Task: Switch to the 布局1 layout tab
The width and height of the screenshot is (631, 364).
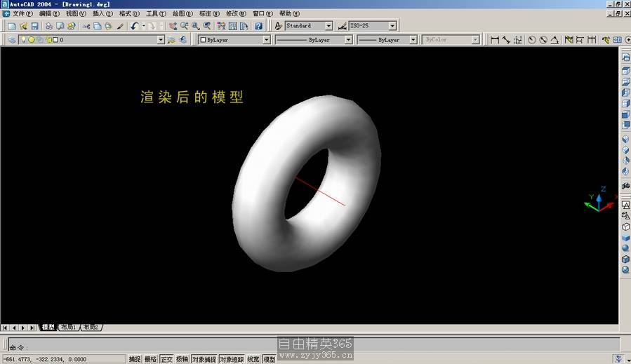Action: [68, 327]
